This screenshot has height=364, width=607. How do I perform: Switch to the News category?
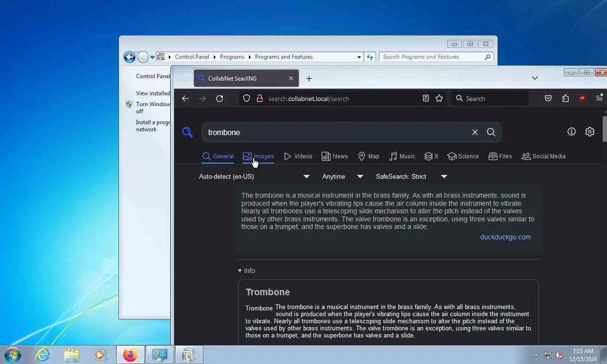[x=334, y=156]
